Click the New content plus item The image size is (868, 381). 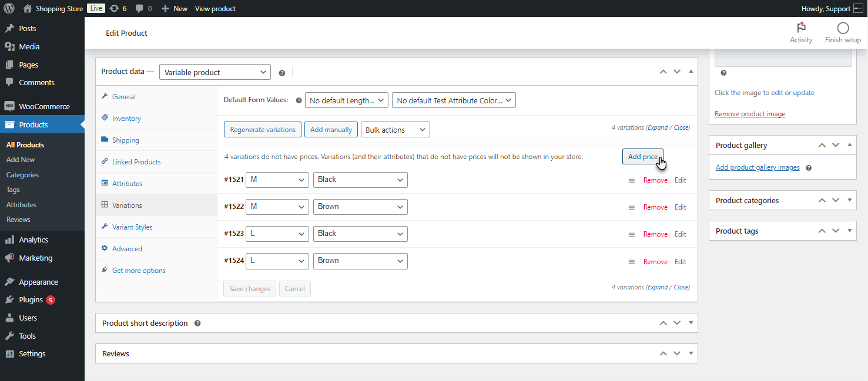pyautogui.click(x=174, y=9)
